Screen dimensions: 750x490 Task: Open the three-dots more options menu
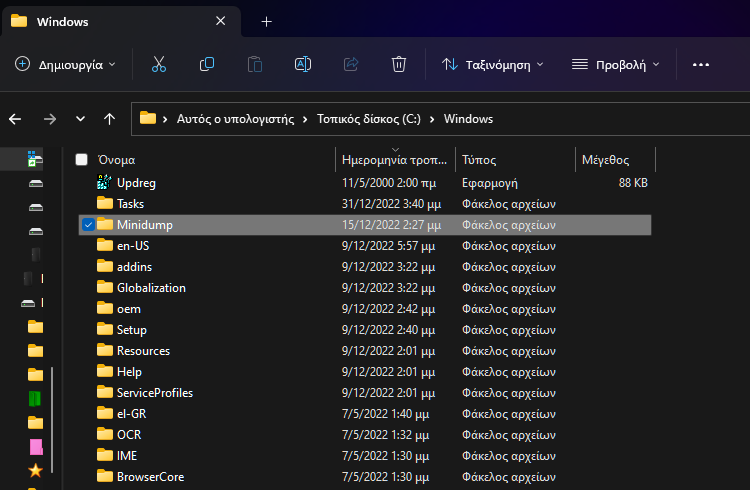pos(701,65)
